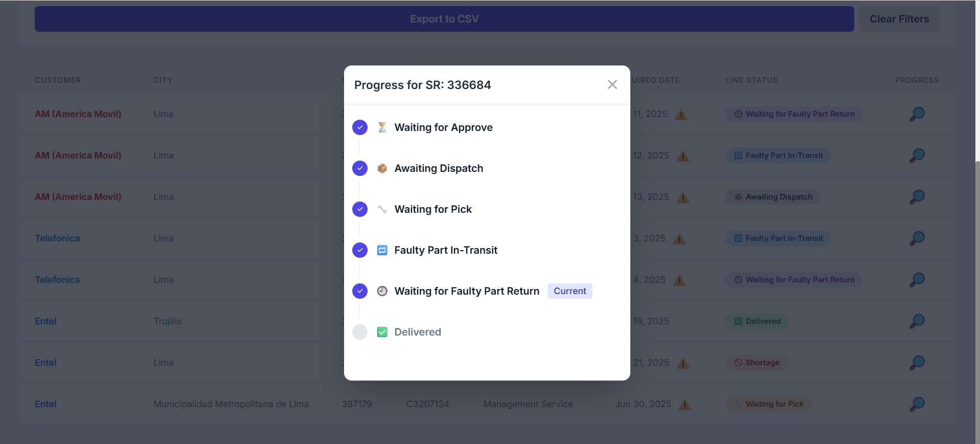Open progress magnifier for the Aug 12, 2025 row

pyautogui.click(x=917, y=156)
